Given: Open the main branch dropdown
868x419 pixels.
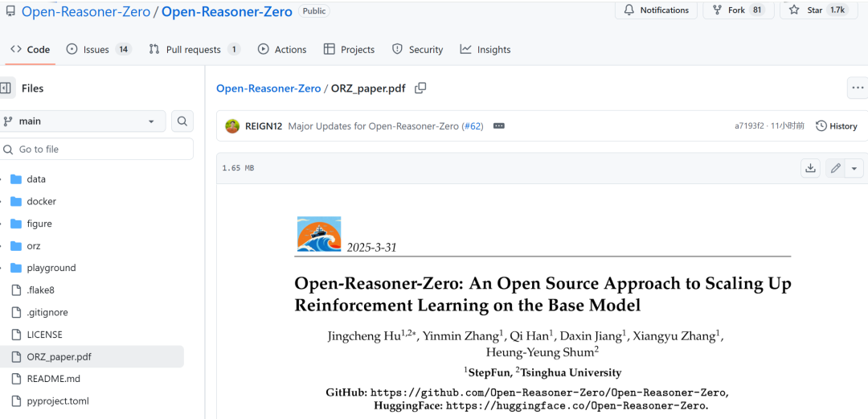Looking at the screenshot, I should 82,121.
